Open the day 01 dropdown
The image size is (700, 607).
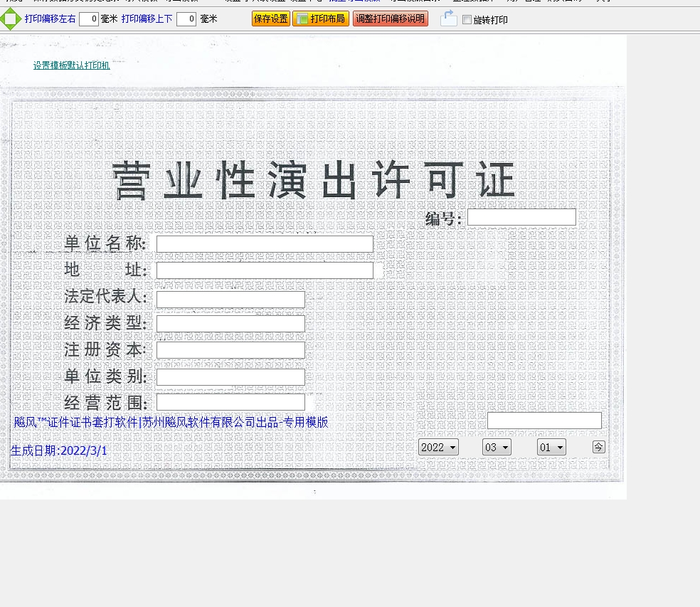pos(551,447)
